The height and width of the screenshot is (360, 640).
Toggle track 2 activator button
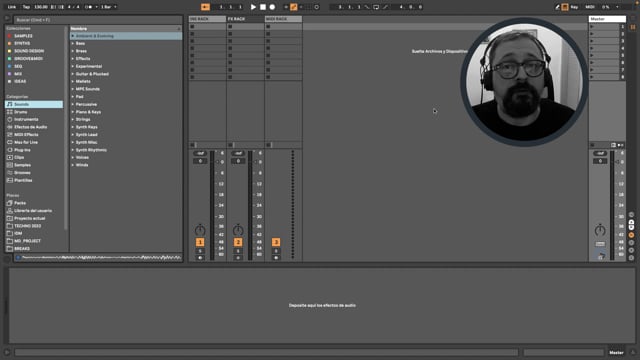coord(238,242)
